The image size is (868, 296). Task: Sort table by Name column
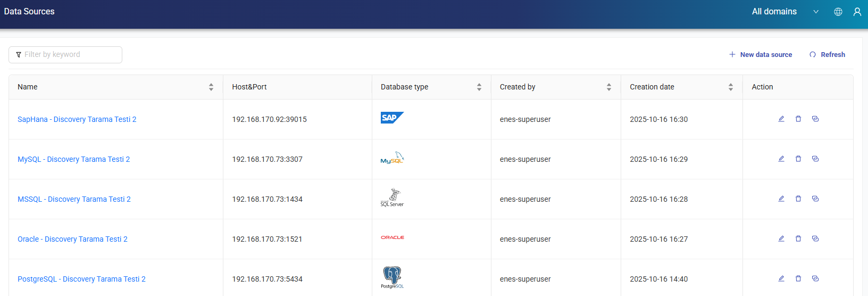click(x=211, y=87)
